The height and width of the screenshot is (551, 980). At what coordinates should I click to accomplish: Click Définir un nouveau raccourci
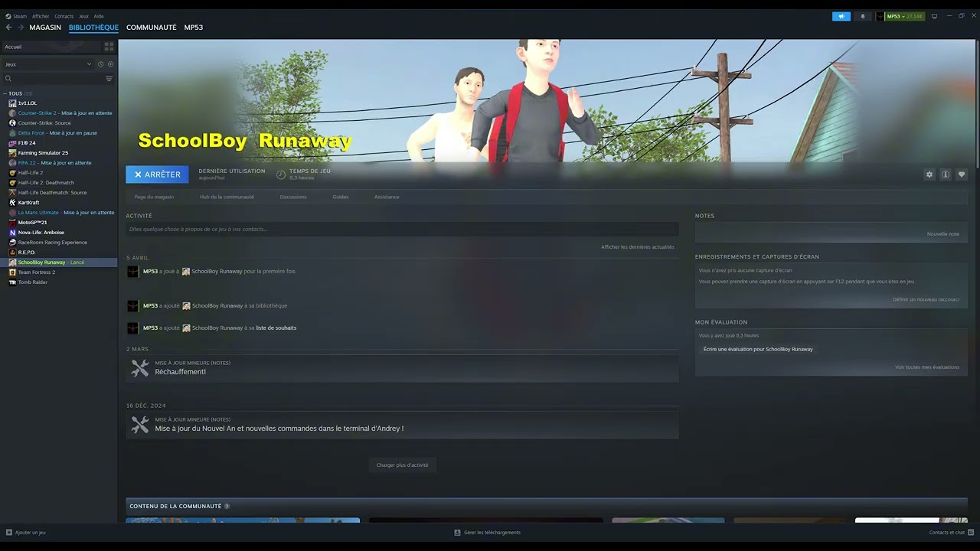926,299
